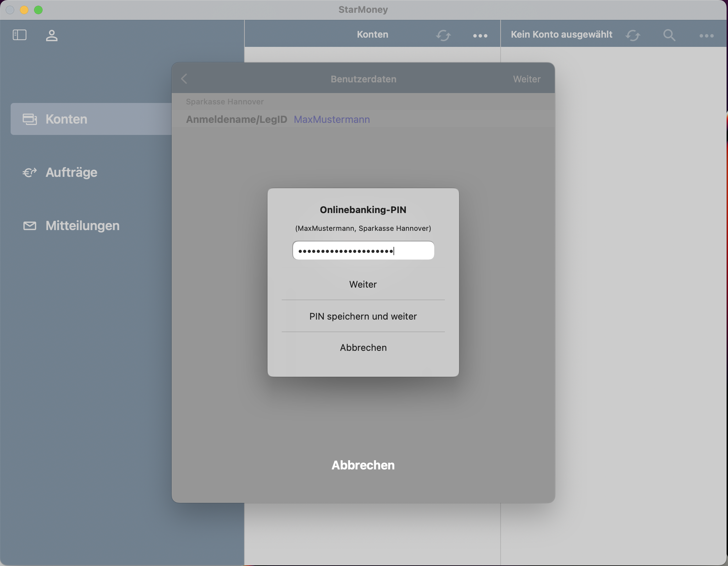Click the Onlinebanking-PIN password field

363,251
